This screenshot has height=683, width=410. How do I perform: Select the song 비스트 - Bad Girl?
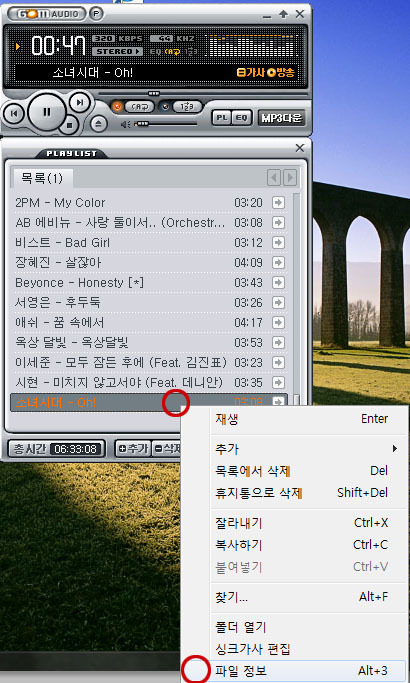point(149,243)
